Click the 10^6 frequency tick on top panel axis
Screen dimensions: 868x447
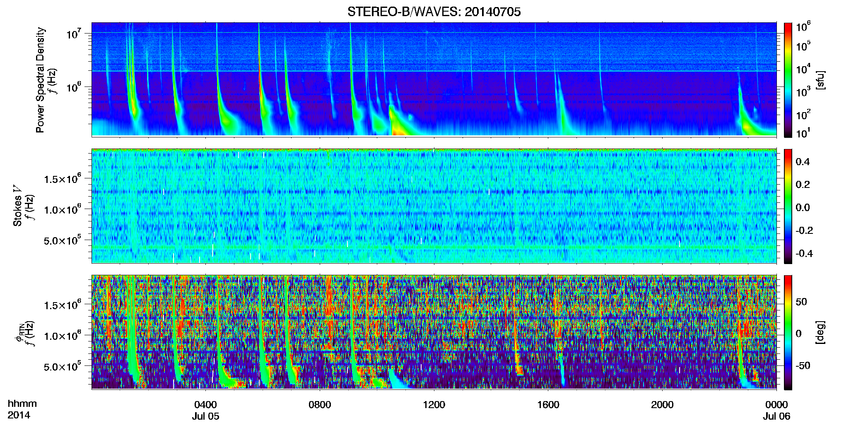[x=74, y=87]
